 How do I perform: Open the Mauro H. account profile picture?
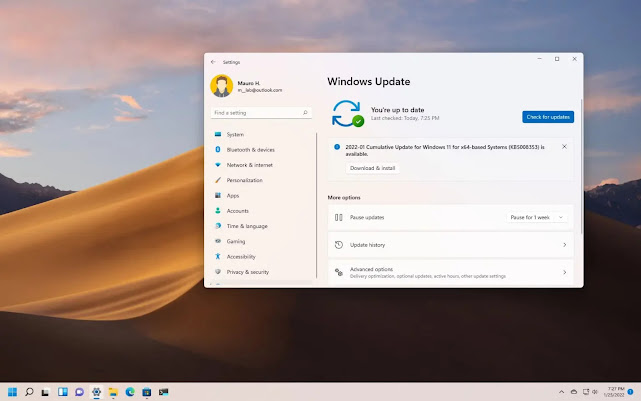[222, 86]
